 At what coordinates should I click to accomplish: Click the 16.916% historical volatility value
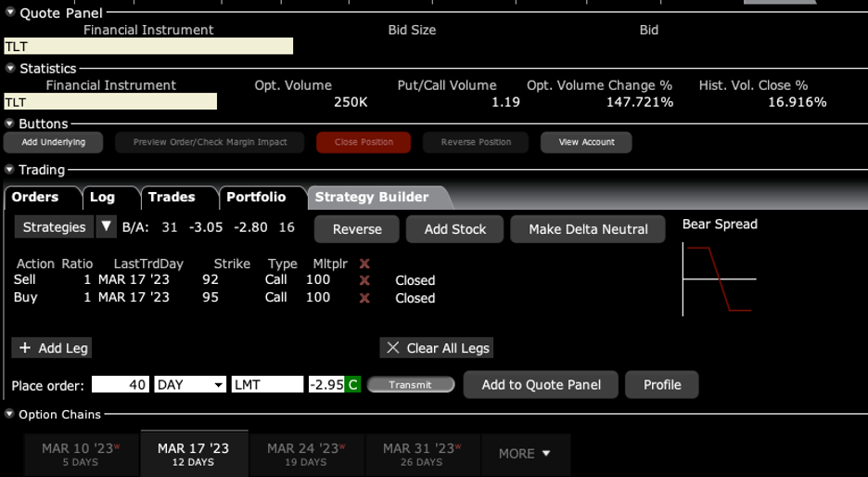pyautogui.click(x=798, y=102)
